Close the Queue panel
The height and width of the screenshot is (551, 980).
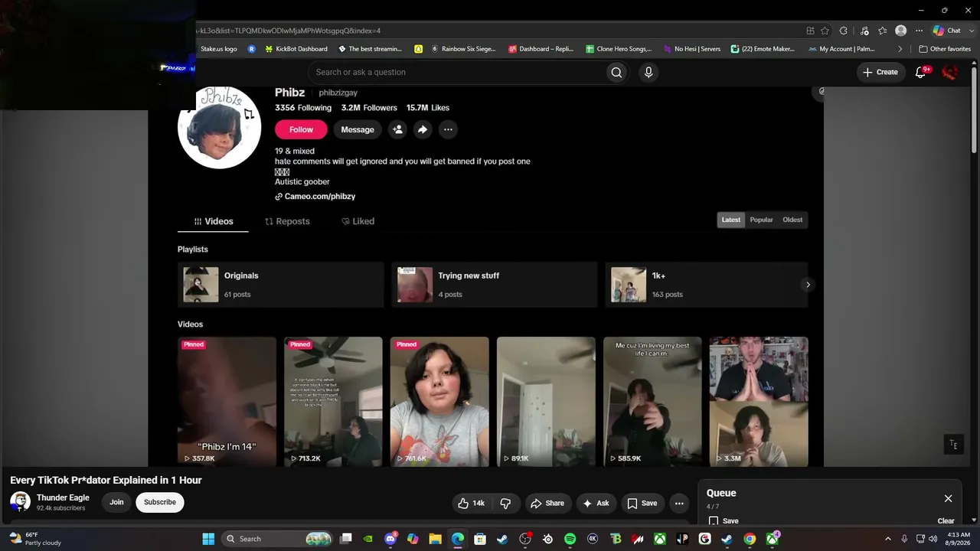click(948, 498)
